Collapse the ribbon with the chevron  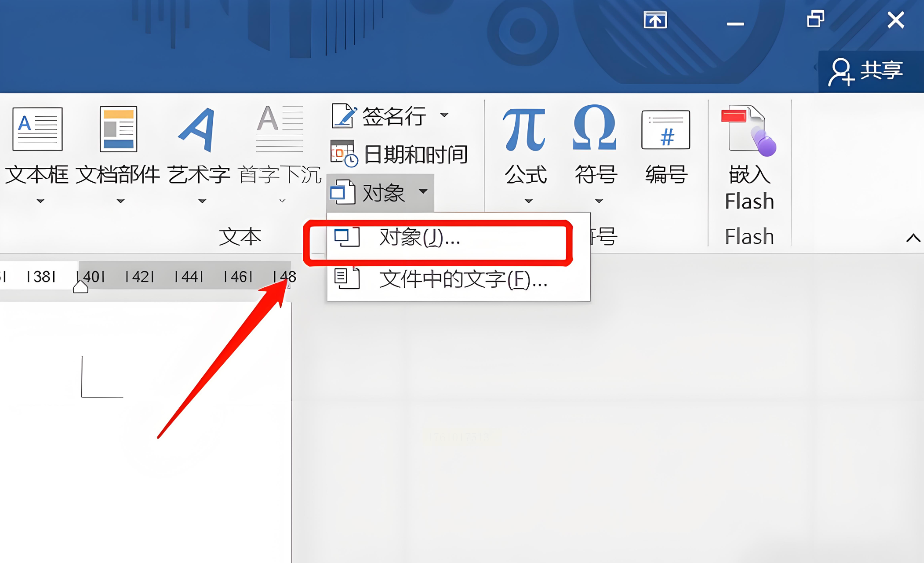click(x=913, y=238)
